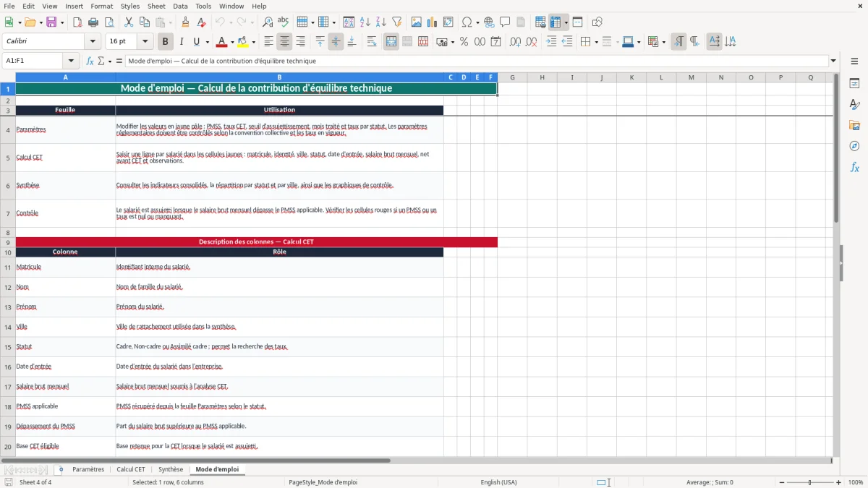Run the spelling check icon
Viewport: 868px width, 488px height.
pyautogui.click(x=283, y=22)
